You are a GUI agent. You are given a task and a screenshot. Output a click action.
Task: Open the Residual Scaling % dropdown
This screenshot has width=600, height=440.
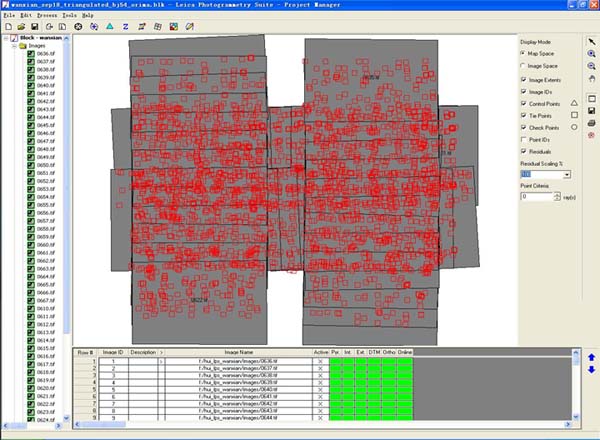tap(566, 174)
